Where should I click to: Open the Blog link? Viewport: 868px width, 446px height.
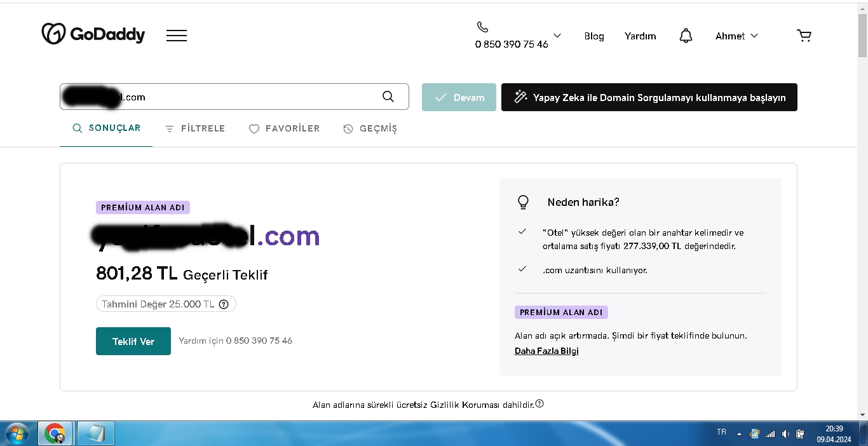pyautogui.click(x=594, y=36)
